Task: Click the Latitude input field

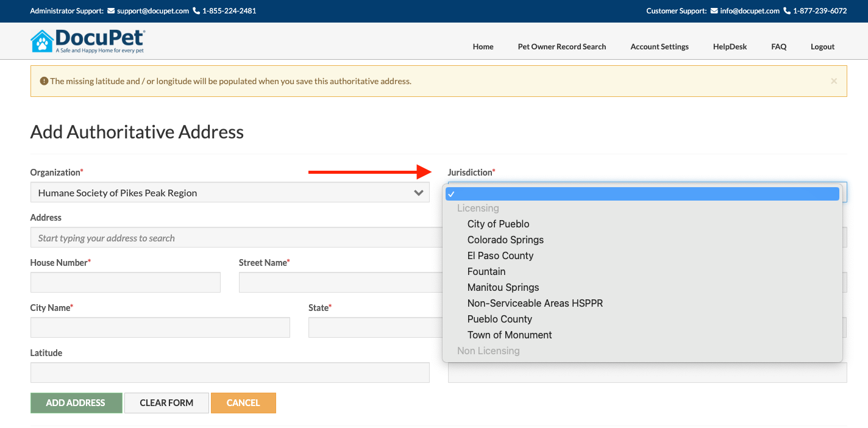Action: tap(230, 373)
